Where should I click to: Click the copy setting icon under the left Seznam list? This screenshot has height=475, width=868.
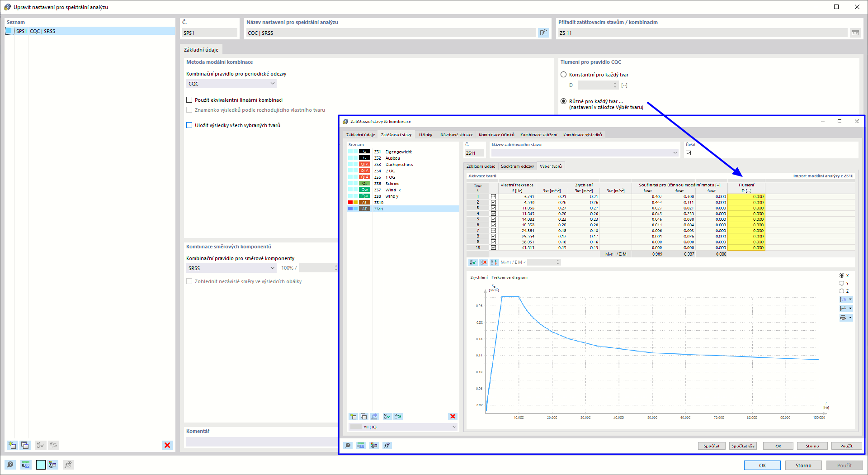click(25, 445)
